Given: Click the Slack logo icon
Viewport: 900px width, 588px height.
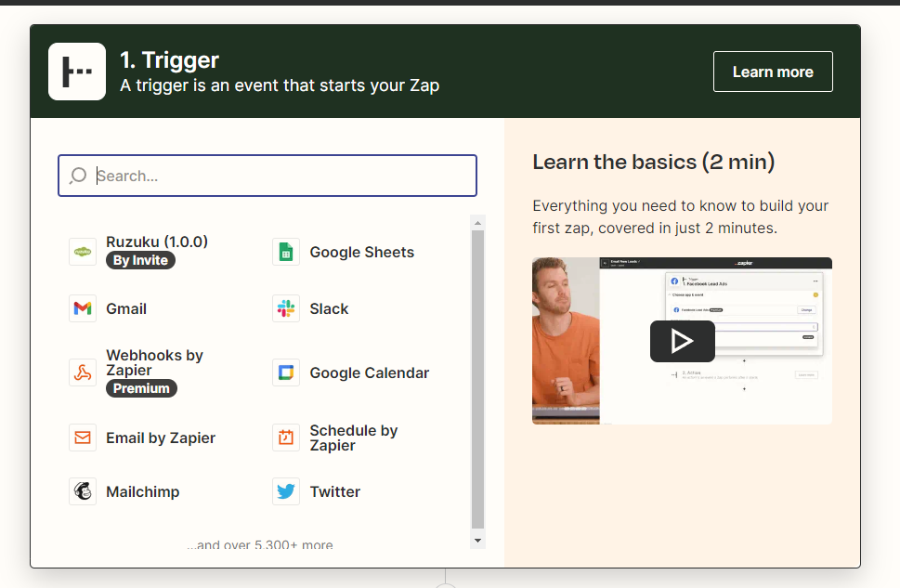Looking at the screenshot, I should [286, 308].
